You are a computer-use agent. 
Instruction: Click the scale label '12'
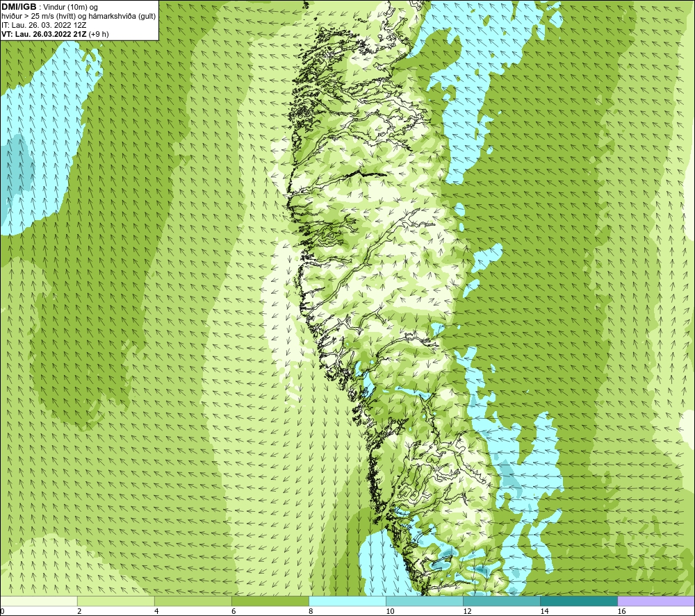(467, 612)
